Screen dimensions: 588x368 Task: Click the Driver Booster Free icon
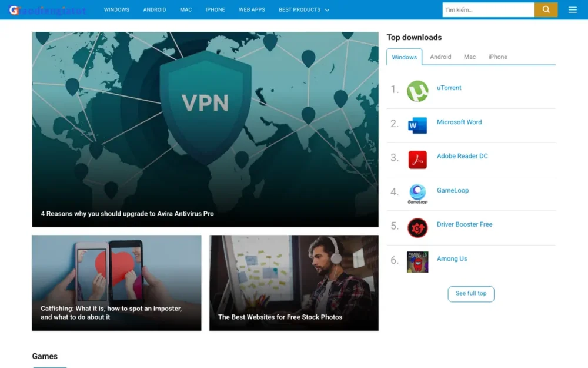(417, 227)
